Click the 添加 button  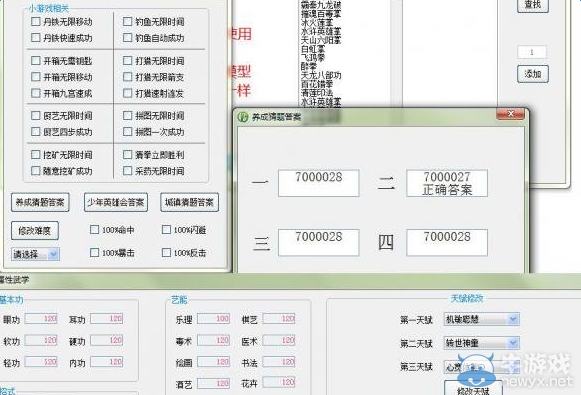tap(533, 74)
